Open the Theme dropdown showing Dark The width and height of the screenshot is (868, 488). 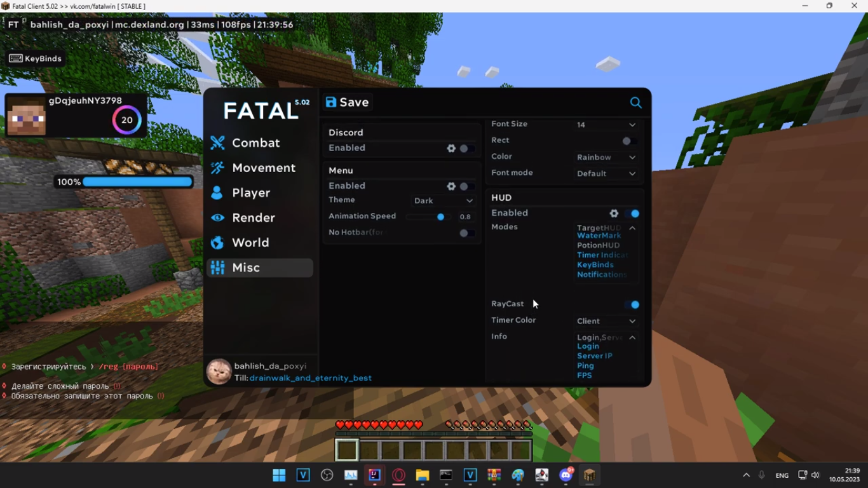pyautogui.click(x=444, y=201)
